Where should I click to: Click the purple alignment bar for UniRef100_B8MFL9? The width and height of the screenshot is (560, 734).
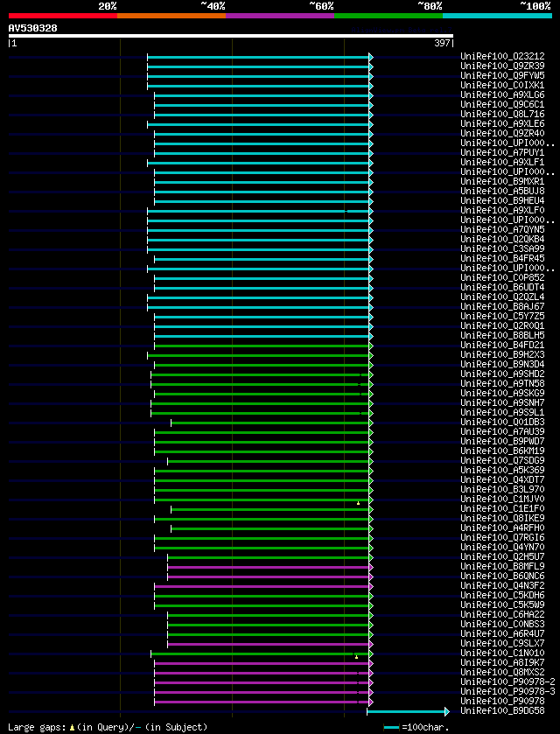pos(270,568)
